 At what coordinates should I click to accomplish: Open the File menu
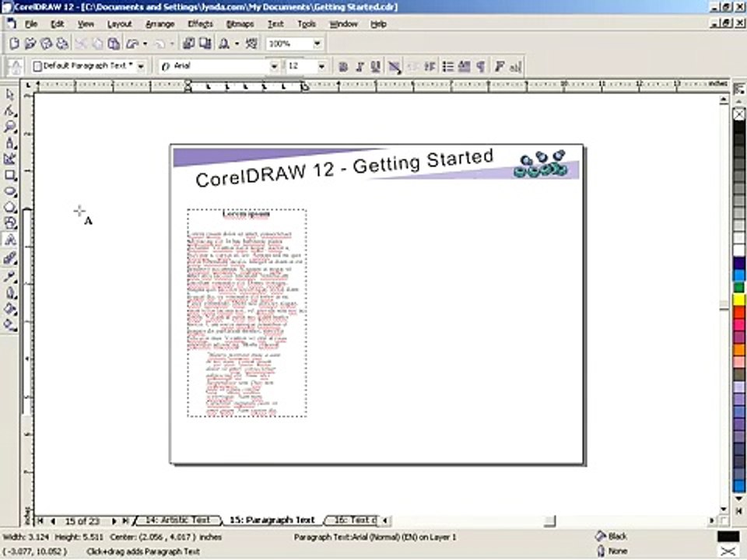point(31,24)
